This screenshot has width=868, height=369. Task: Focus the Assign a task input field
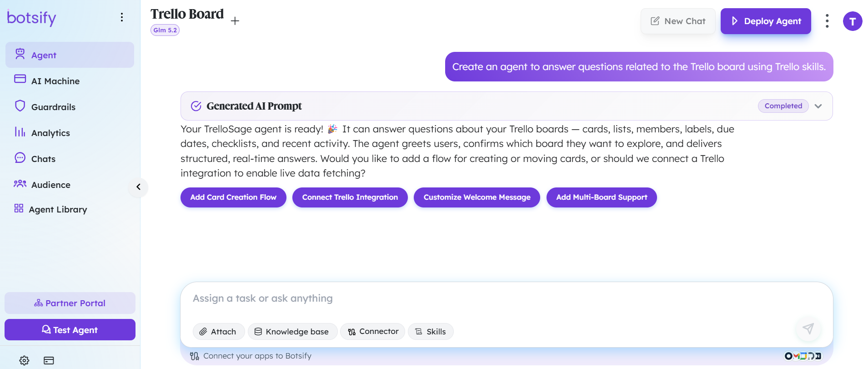506,299
